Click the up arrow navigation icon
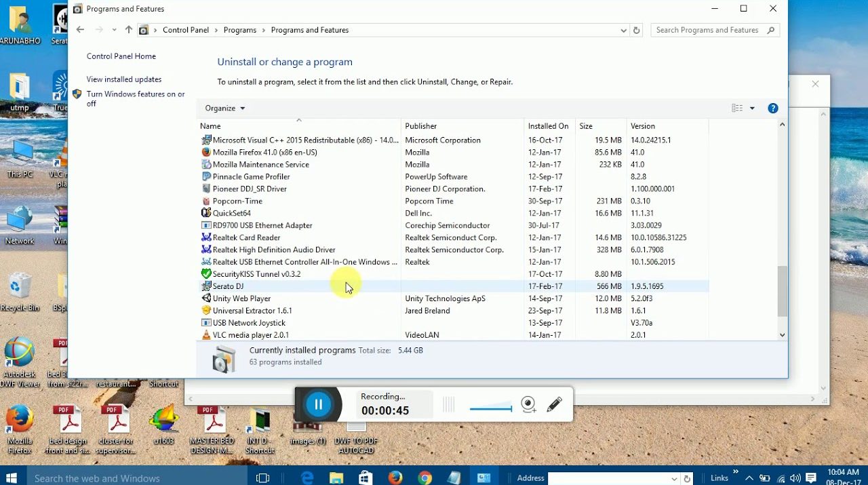The image size is (868, 485). tap(129, 30)
